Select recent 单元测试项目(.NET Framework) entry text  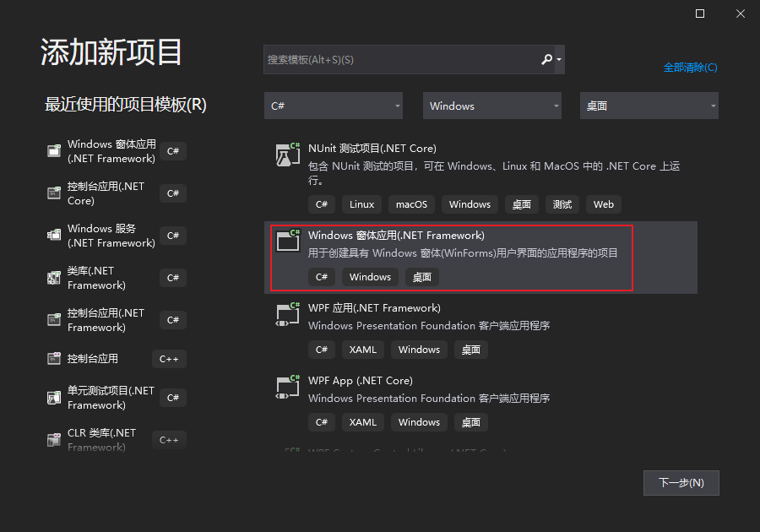111,397
